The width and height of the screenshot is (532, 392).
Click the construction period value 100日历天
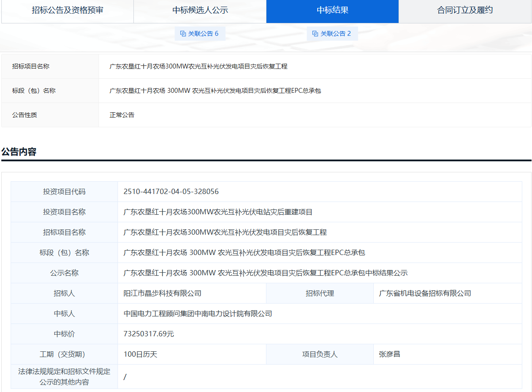pos(140,354)
